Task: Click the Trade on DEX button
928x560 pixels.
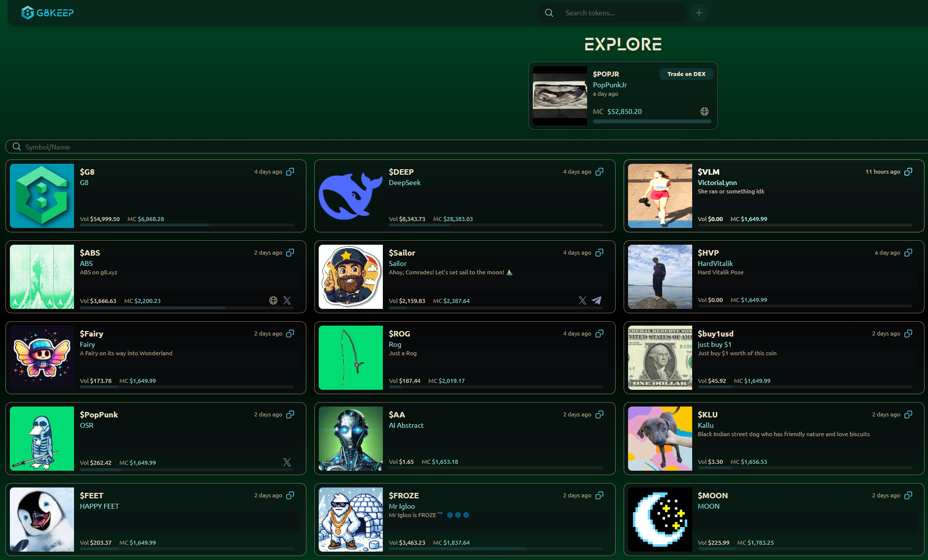Action: click(x=686, y=74)
